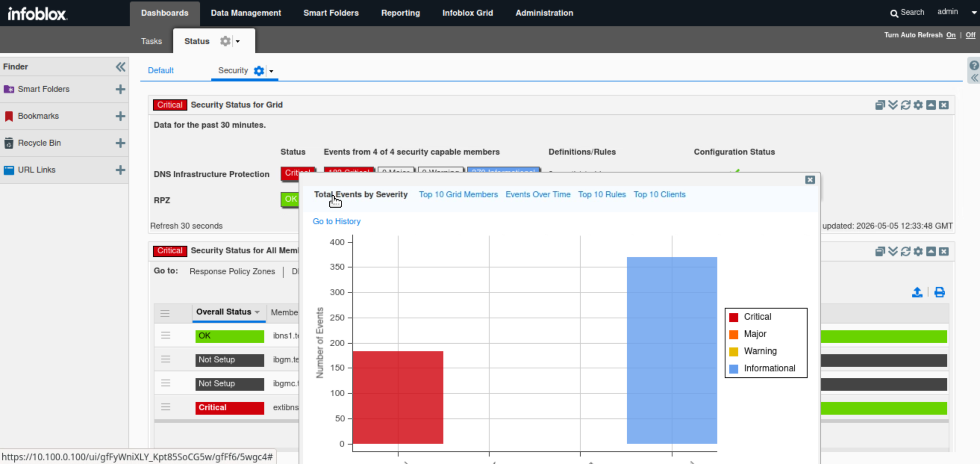Collapse the Finder panel
This screenshot has width=980, height=464.
tap(120, 66)
